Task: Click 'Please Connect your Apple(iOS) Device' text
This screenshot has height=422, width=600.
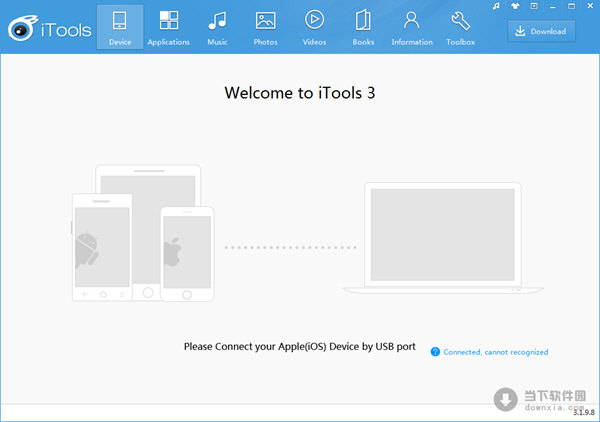Action: (300, 347)
